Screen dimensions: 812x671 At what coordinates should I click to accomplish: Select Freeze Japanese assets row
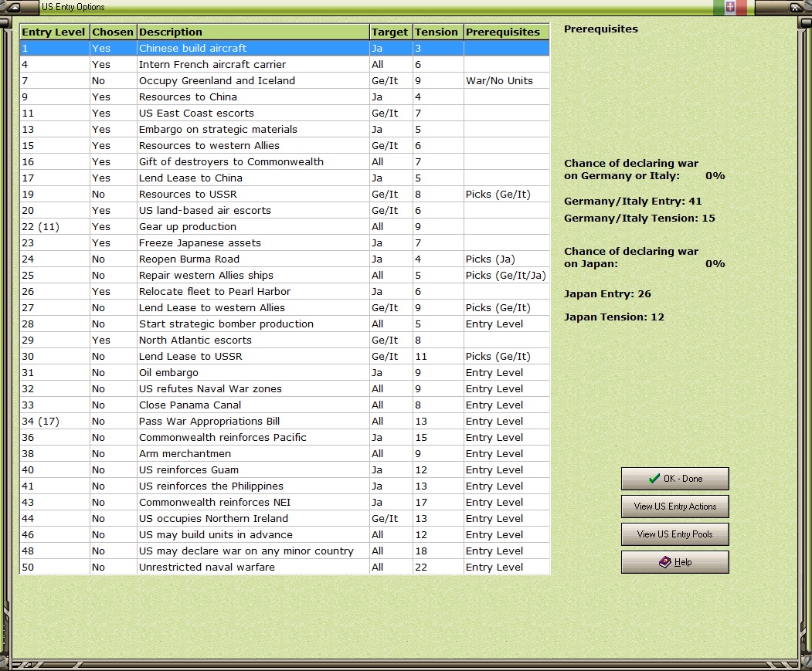coord(284,242)
